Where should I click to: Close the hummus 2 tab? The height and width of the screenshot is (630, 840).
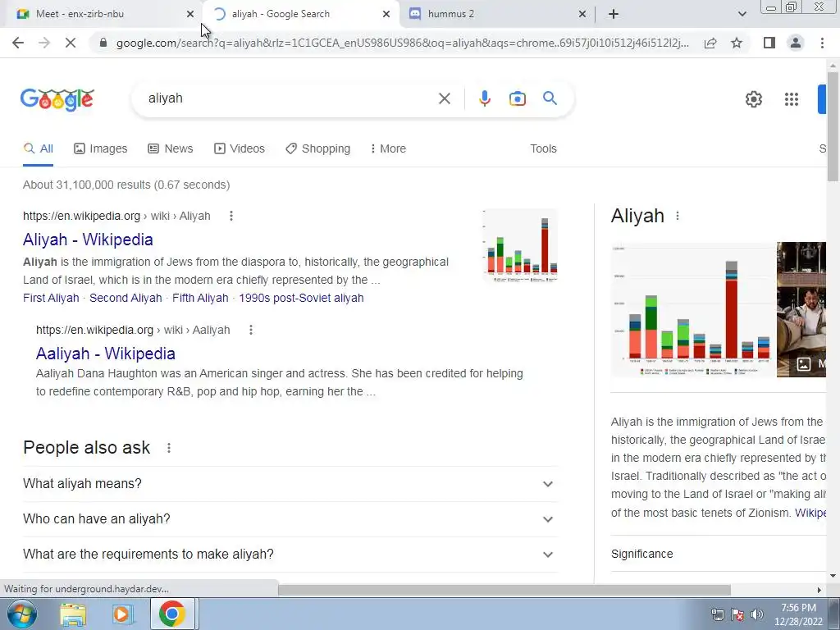[582, 14]
